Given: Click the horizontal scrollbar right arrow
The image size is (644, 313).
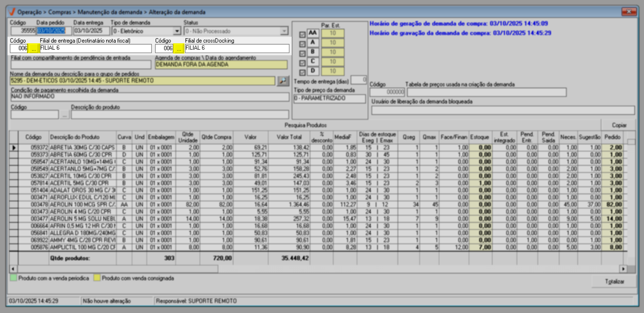Looking at the screenshot, I should point(623,269).
